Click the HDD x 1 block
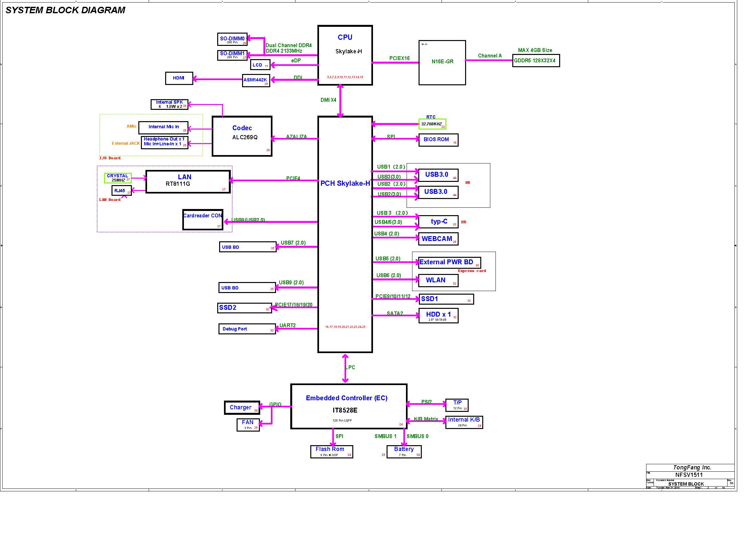Screen dimensions: 756x534 coord(438,316)
